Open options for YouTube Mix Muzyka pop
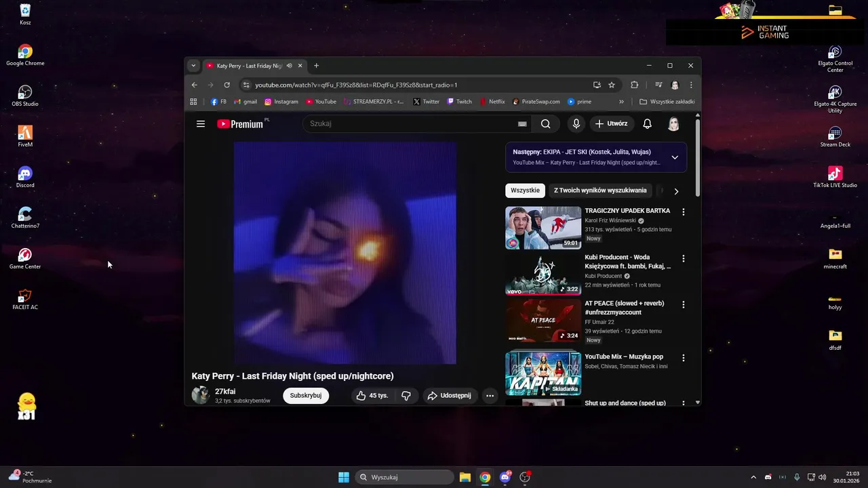This screenshot has height=488, width=868. pos(683,358)
